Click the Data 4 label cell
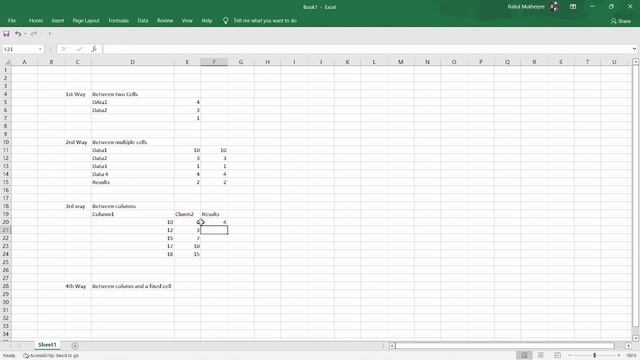640x360 pixels. tap(133, 174)
